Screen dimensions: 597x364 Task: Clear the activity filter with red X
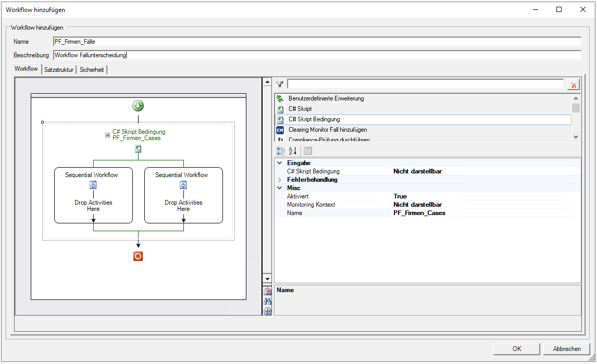(x=574, y=85)
